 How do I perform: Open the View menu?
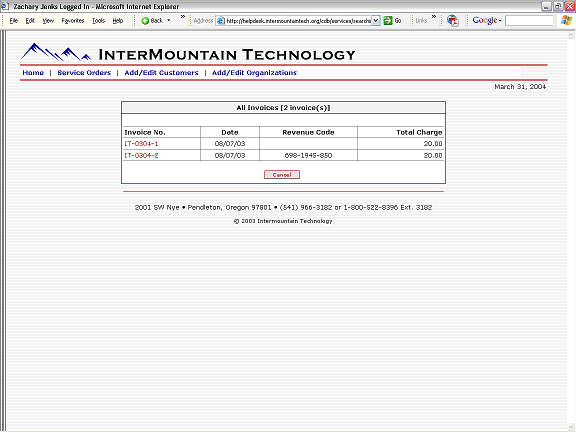tap(48, 21)
